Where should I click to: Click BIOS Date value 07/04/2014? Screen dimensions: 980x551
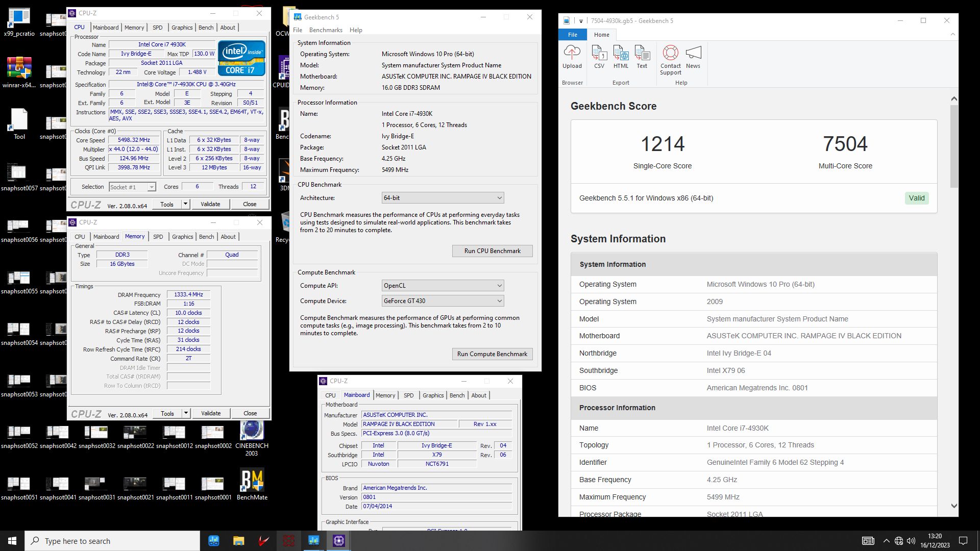pos(436,507)
